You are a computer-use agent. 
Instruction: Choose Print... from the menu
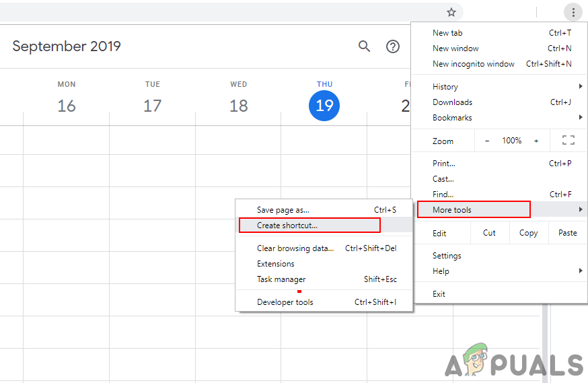pyautogui.click(x=500, y=164)
